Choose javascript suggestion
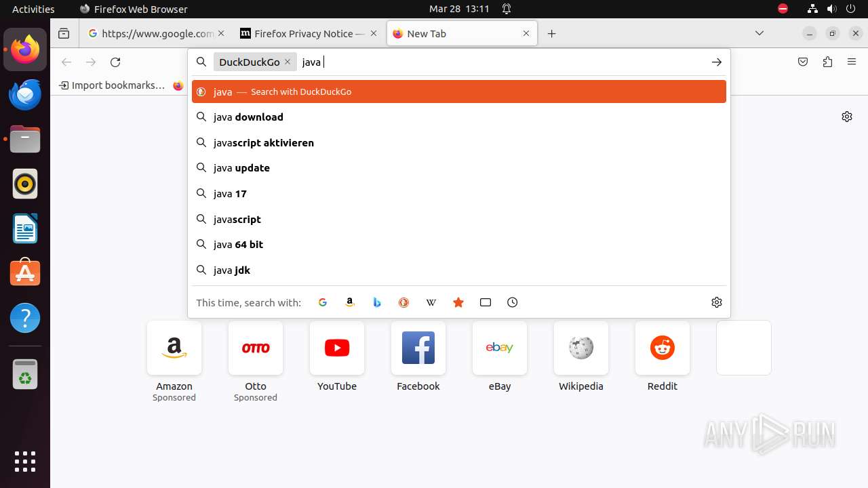868x488 pixels. click(459, 219)
